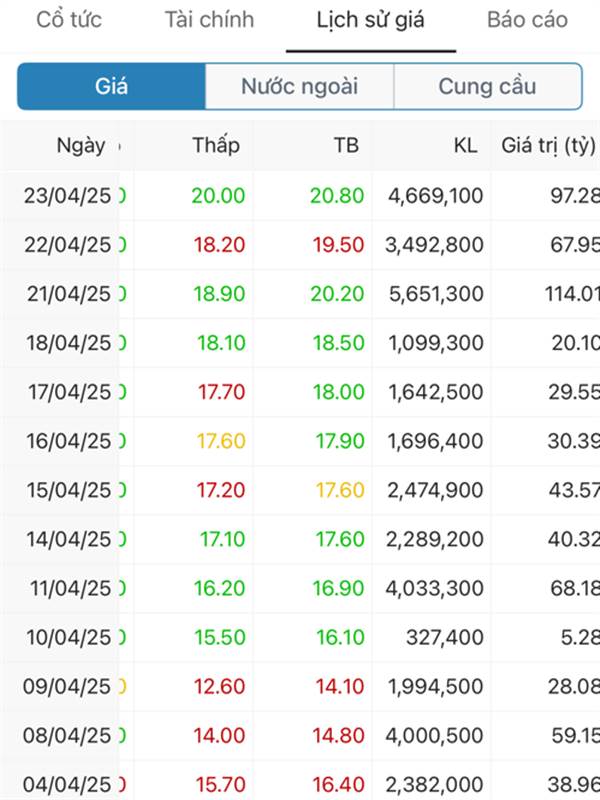Click volume value 2,474,900
The width and height of the screenshot is (600, 800).
click(435, 490)
